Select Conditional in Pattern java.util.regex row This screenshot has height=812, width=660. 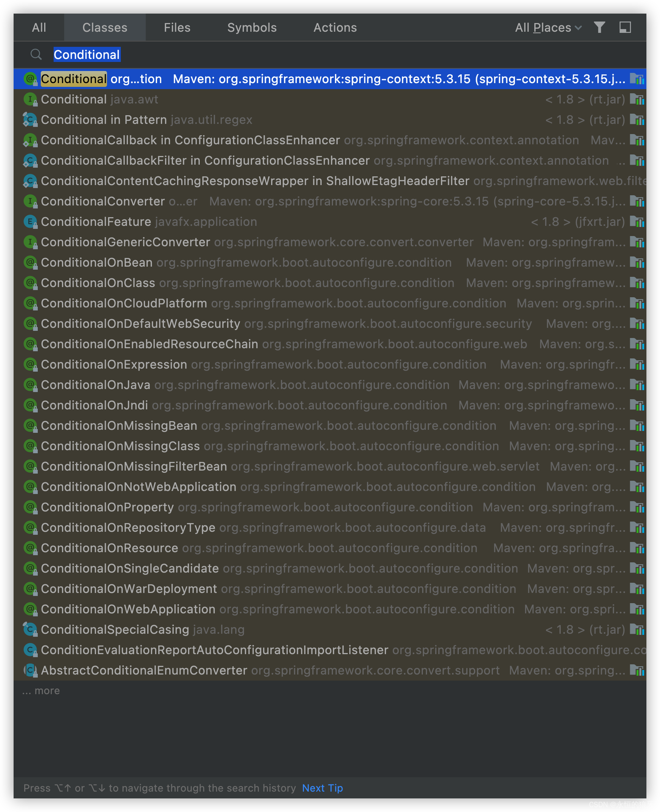tap(330, 120)
